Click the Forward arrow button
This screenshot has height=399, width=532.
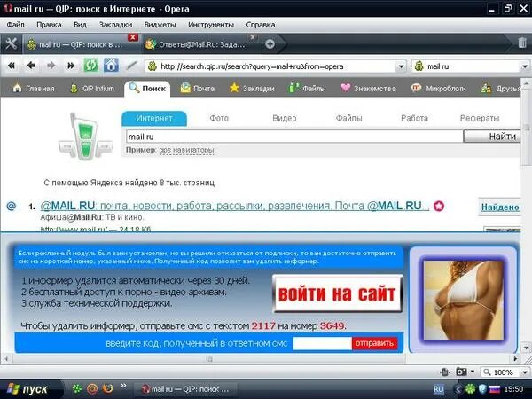point(51,66)
